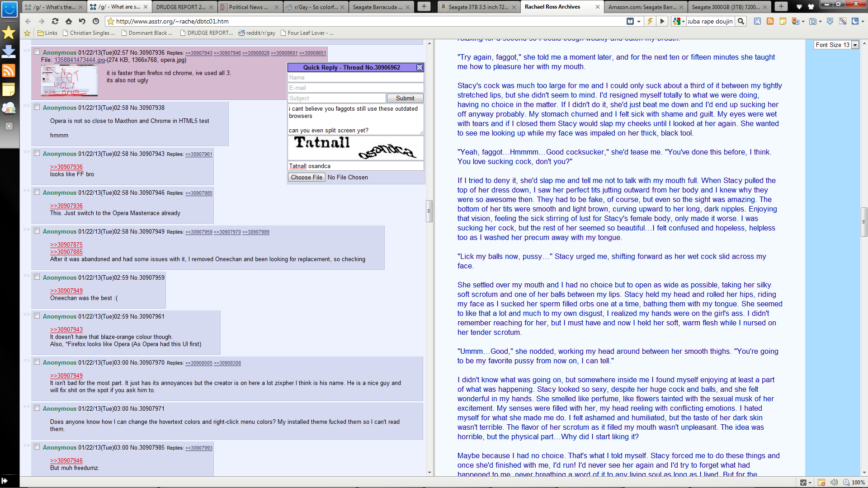Switch to the DRUDGE REPORT tab
Image resolution: width=868 pixels, height=488 pixels.
[x=181, y=7]
